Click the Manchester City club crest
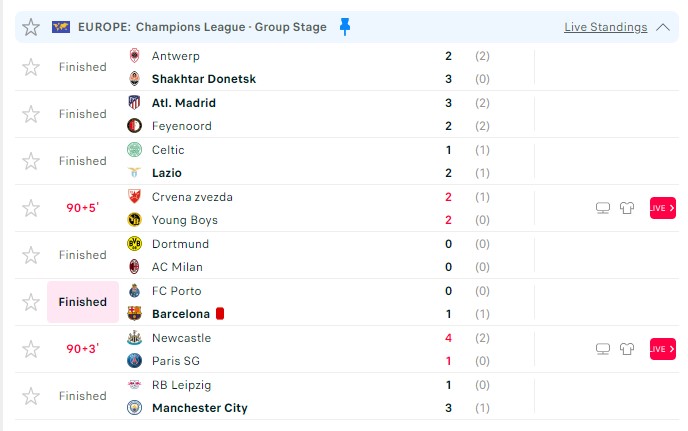688x431 pixels. tap(134, 408)
